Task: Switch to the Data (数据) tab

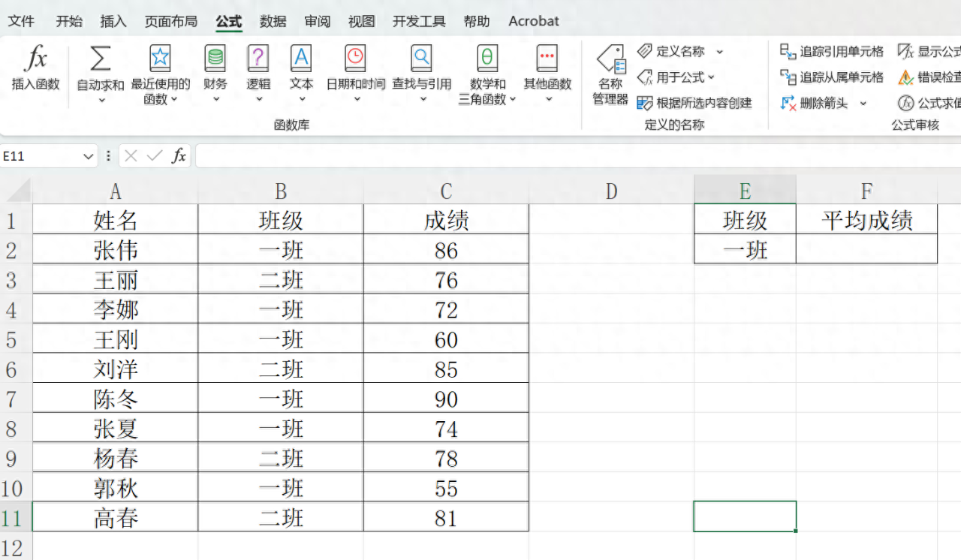Action: (x=273, y=21)
